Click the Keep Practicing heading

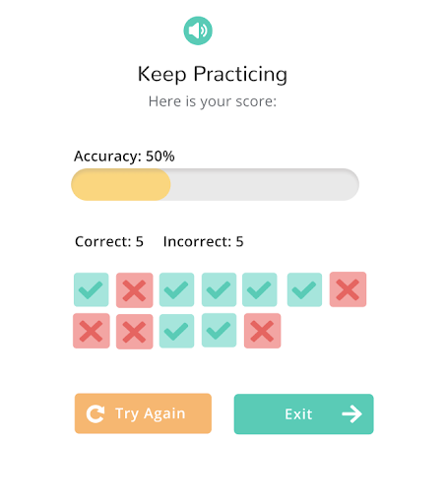point(213,74)
